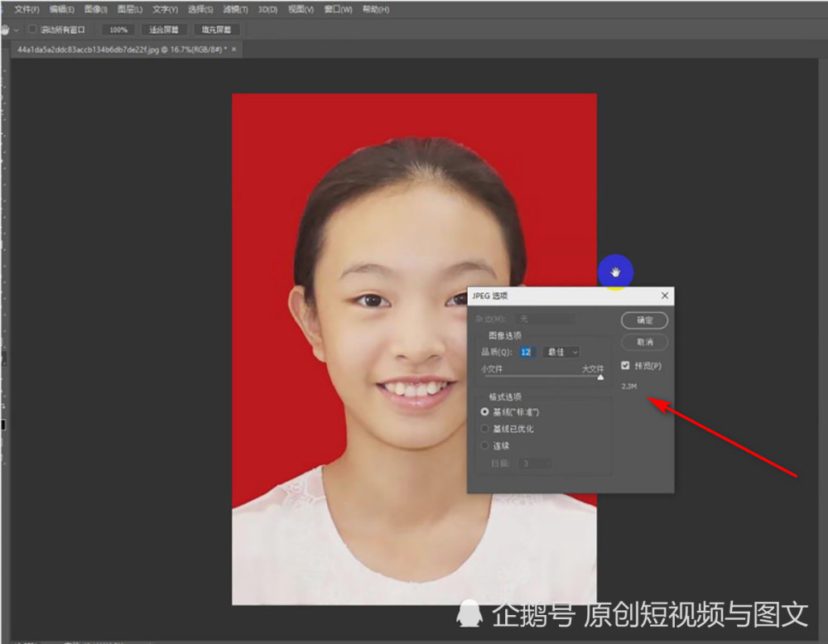
Task: Cancel the JPEG dialog with 取消
Action: [644, 342]
